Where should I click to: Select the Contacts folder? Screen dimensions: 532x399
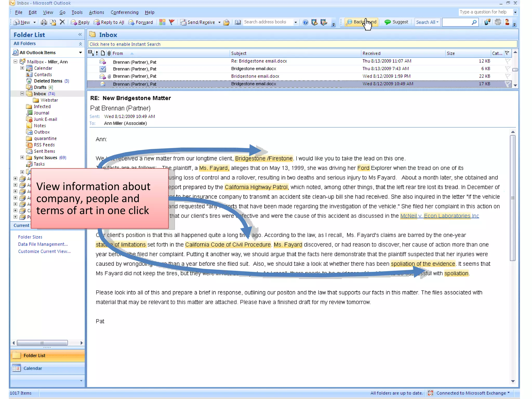[x=43, y=75]
